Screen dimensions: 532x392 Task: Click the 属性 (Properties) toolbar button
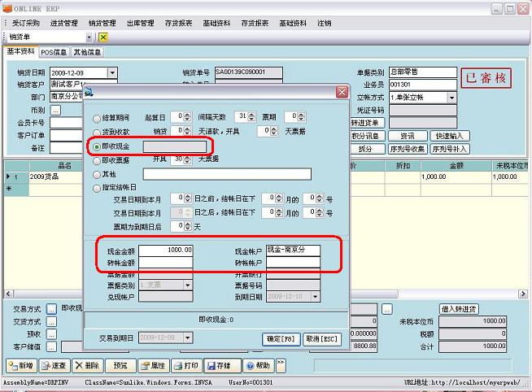pyautogui.click(x=151, y=366)
